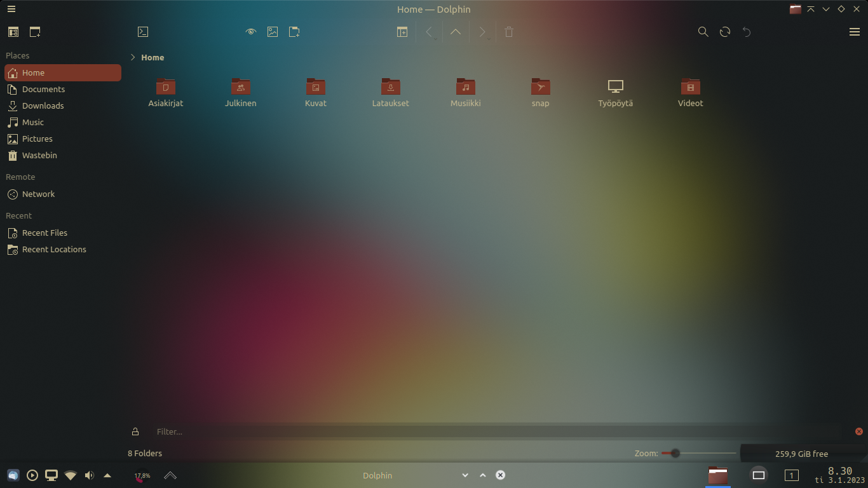Select the snap folder
The image size is (868, 488).
(541, 93)
